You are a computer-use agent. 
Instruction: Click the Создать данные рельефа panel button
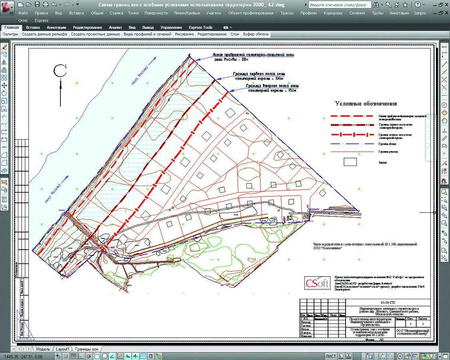(45, 34)
